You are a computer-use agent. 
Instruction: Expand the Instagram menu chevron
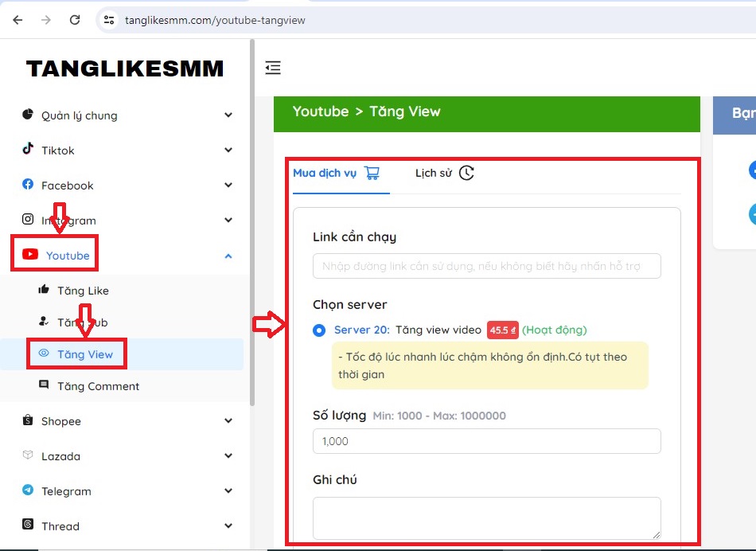pos(228,220)
